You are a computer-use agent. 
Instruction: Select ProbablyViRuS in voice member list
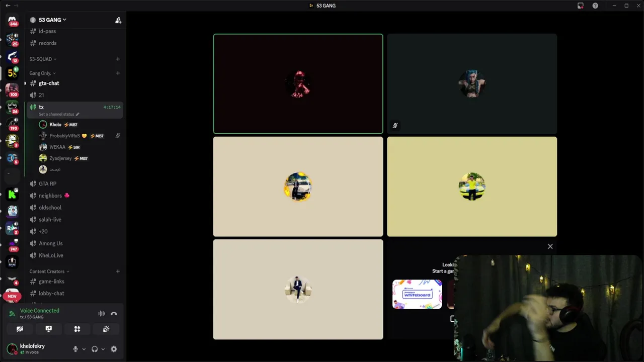point(79,136)
